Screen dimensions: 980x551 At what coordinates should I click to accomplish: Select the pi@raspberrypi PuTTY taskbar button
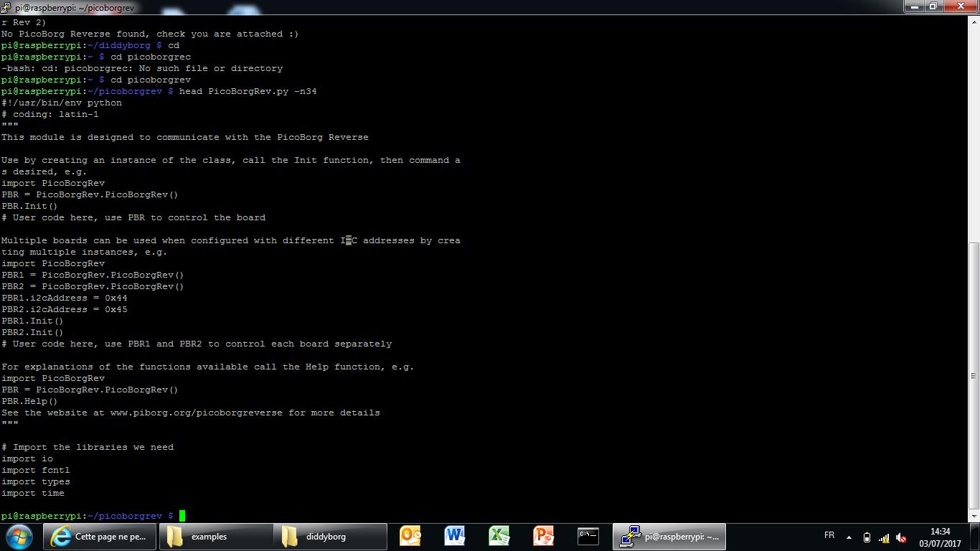click(669, 536)
